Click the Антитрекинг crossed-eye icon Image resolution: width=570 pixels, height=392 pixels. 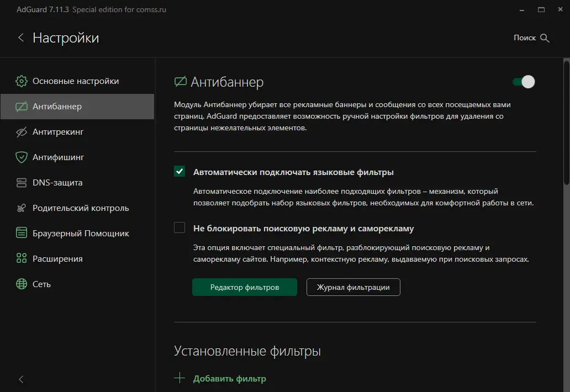point(22,132)
